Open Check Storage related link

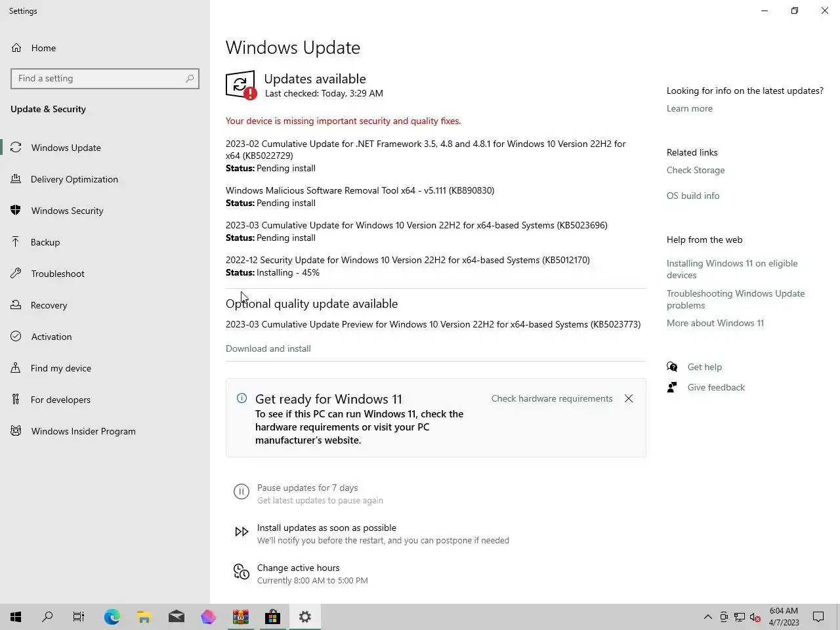pyautogui.click(x=696, y=170)
